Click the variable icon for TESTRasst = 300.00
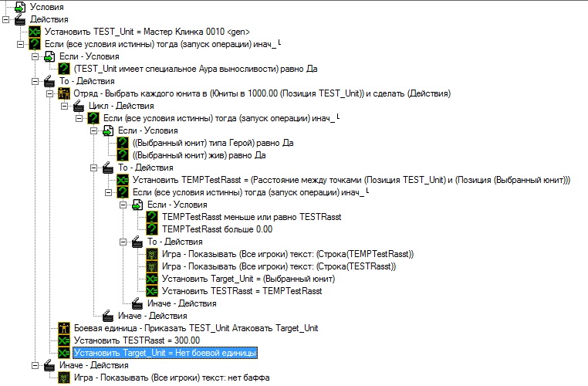 (64, 340)
